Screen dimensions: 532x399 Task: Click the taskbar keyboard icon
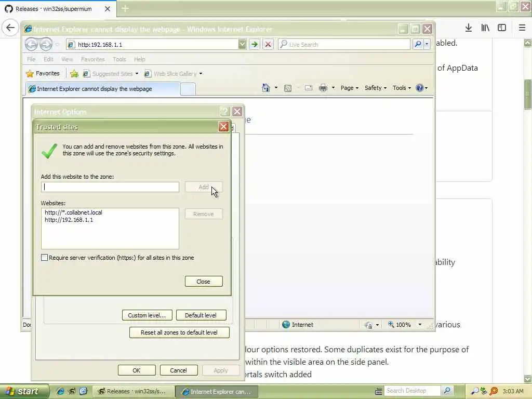[x=379, y=391]
